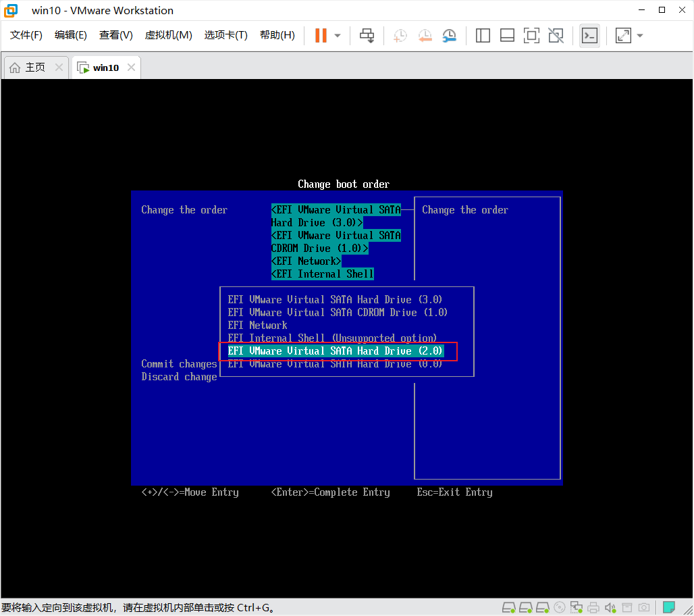
Task: Open the stretch display dropdown arrow
Action: (640, 35)
